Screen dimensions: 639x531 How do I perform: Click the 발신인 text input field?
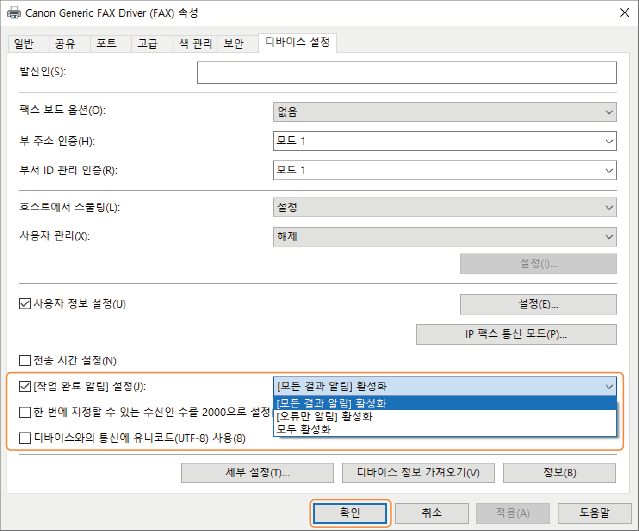coord(406,72)
